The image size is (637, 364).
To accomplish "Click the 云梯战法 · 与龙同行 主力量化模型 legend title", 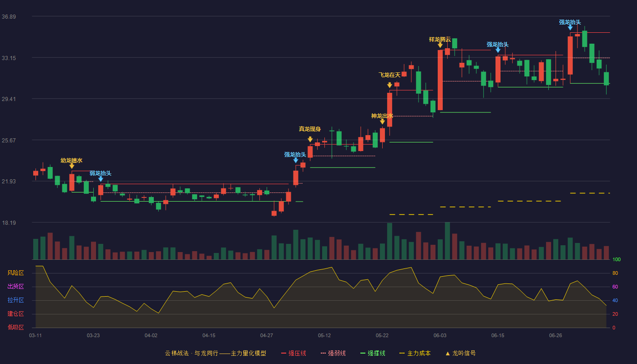I will pos(215,353).
